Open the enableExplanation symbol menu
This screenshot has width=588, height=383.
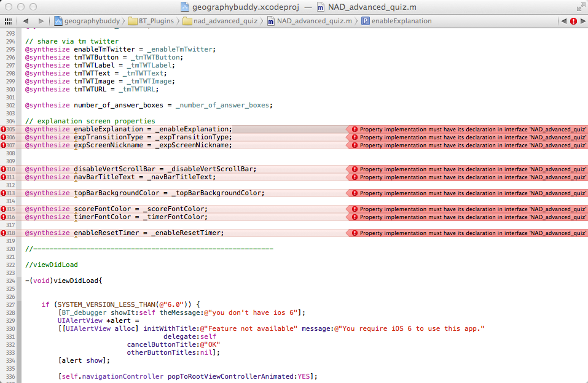tap(396, 21)
